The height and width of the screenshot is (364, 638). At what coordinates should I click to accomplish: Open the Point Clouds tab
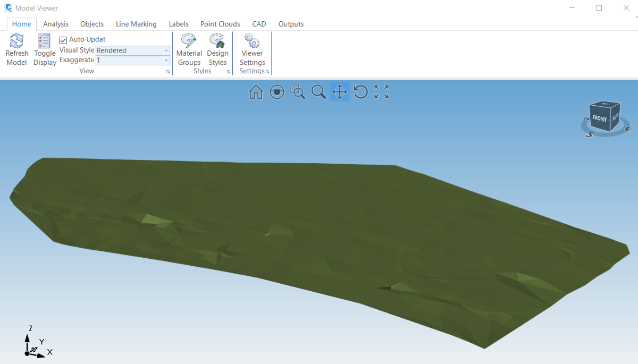(x=220, y=24)
